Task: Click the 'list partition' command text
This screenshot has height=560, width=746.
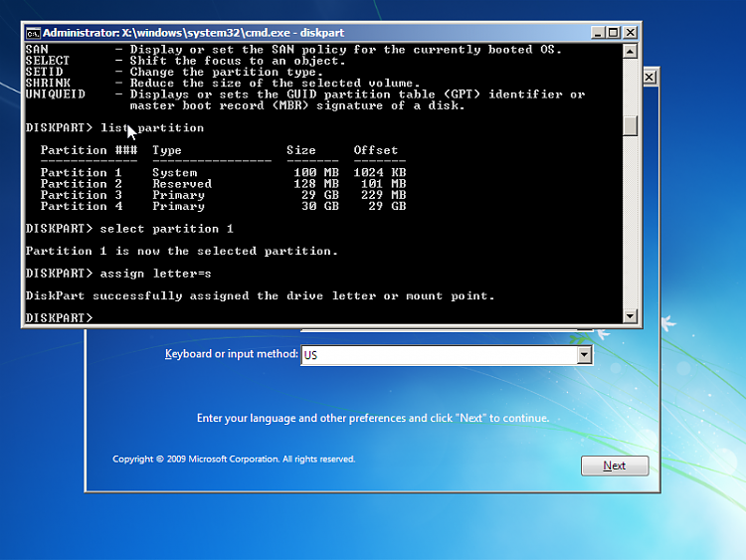Action: [152, 128]
